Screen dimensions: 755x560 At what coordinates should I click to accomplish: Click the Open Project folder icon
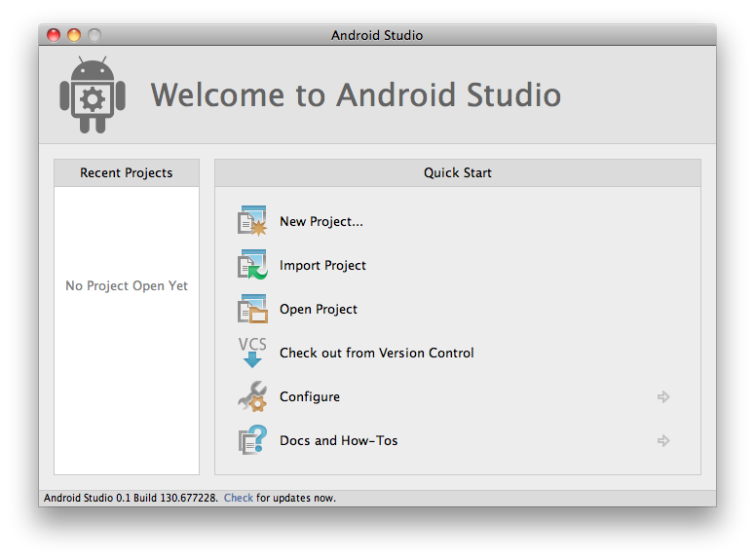tap(252, 309)
